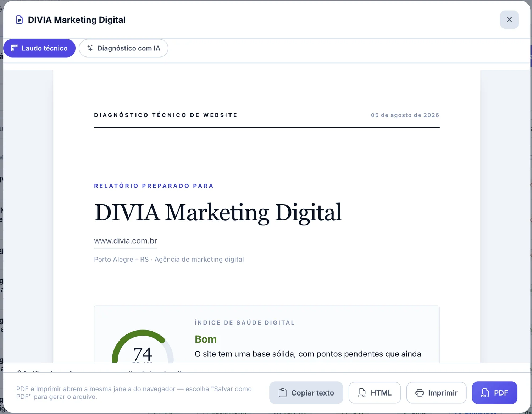Click the PDF file icon
The image size is (532, 414).
485,393
